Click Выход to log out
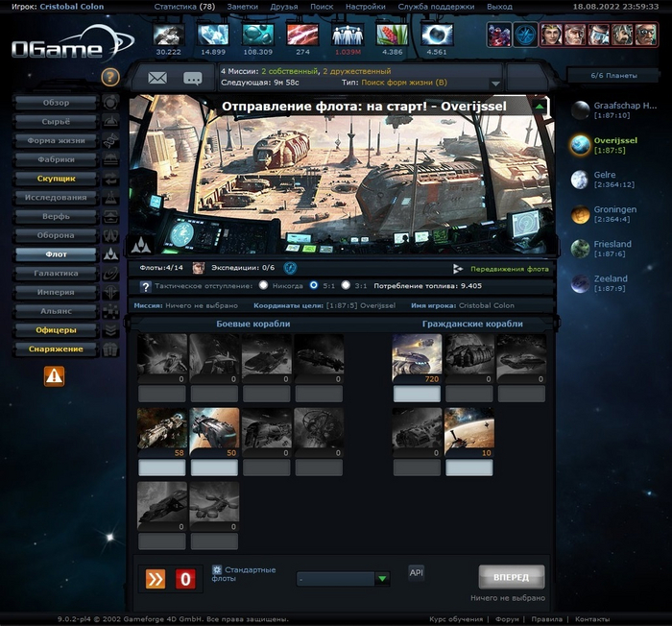 500,7
